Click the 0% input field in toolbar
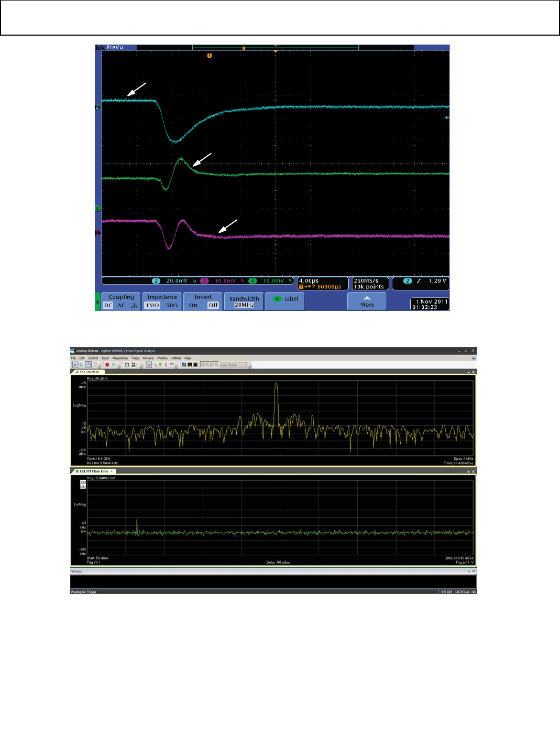 215,364
